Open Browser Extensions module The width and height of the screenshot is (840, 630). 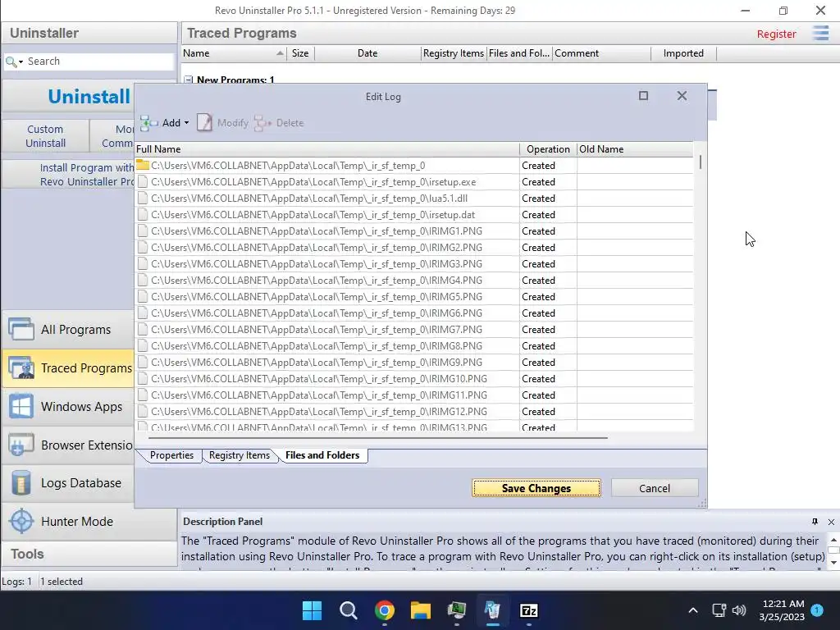pyautogui.click(x=69, y=445)
